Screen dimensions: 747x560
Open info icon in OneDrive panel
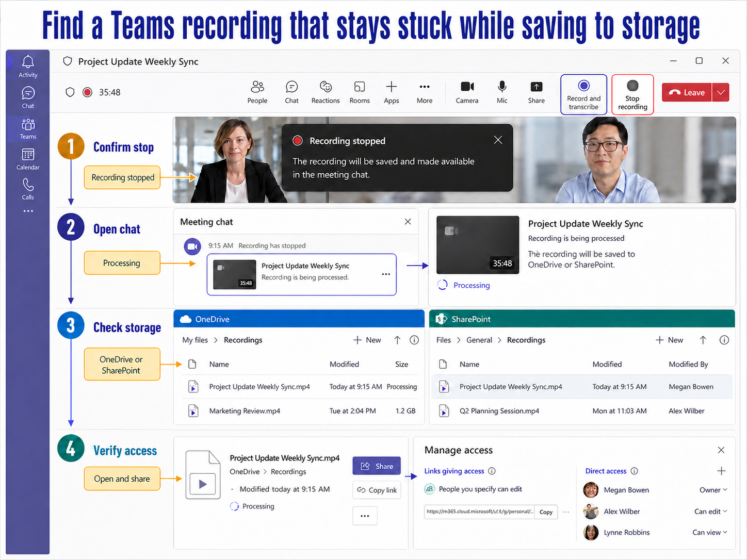pos(414,340)
